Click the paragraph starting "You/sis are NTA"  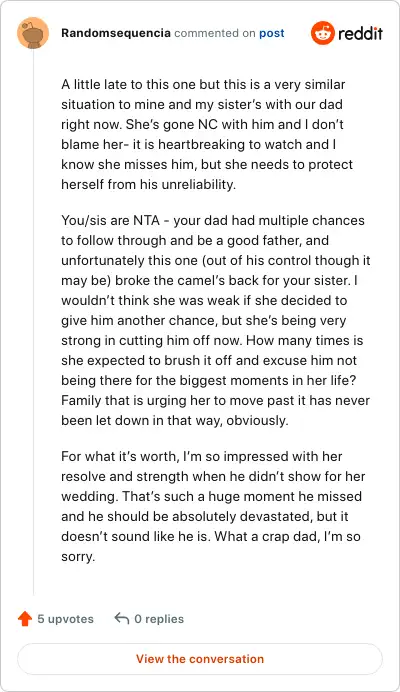pyautogui.click(x=215, y=320)
